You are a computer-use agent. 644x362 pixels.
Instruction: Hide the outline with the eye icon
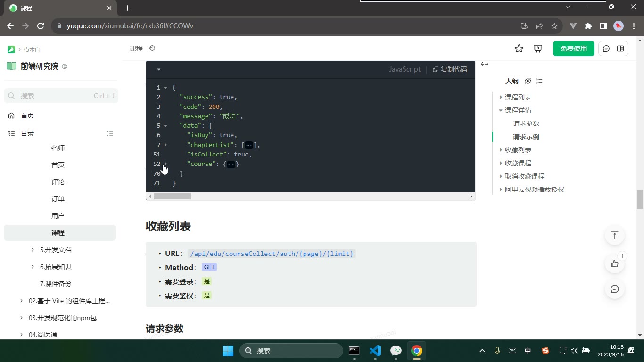[x=528, y=81]
